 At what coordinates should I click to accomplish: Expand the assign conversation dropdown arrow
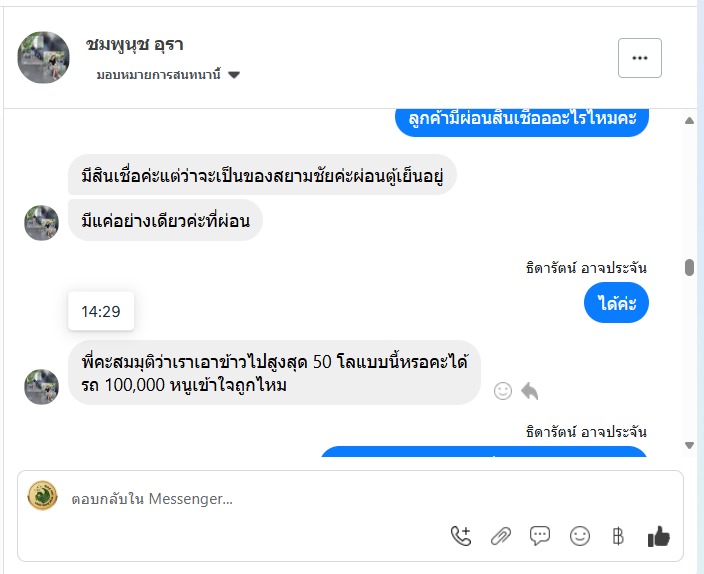pos(234,75)
